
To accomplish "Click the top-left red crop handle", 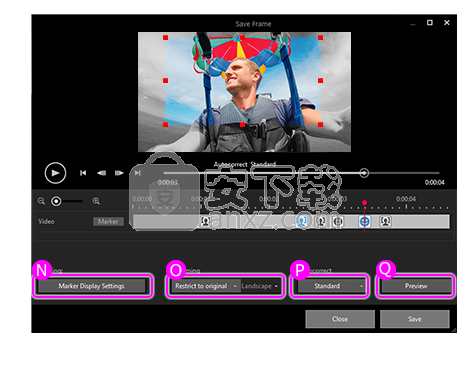I will 166,38.
